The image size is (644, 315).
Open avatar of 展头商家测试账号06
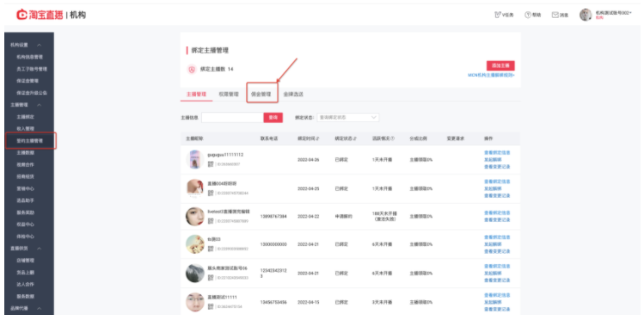[194, 273]
